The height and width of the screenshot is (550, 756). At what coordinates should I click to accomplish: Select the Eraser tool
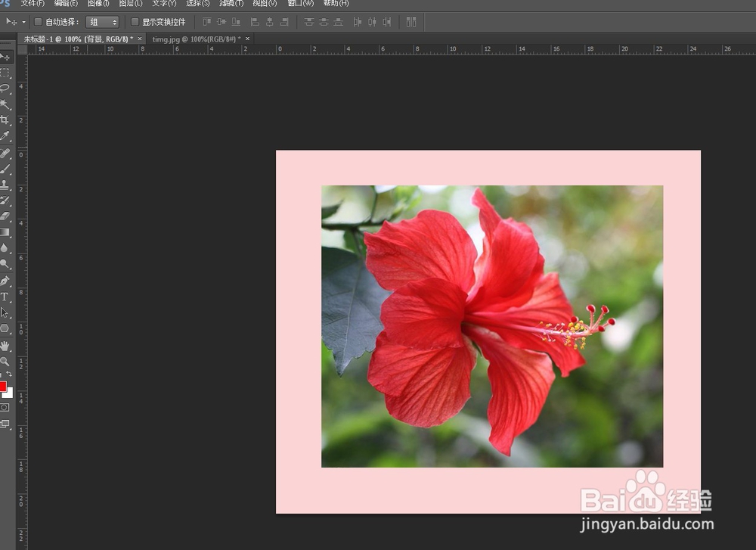(5, 216)
